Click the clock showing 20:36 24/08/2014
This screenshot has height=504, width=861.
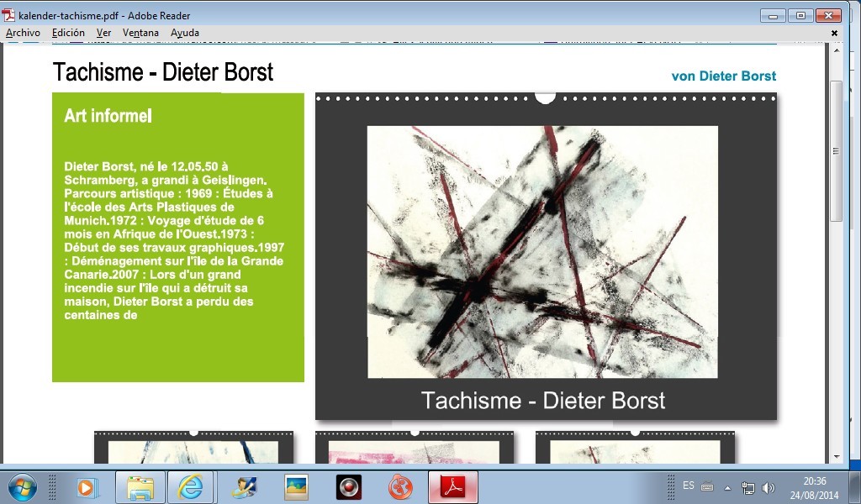coord(814,487)
